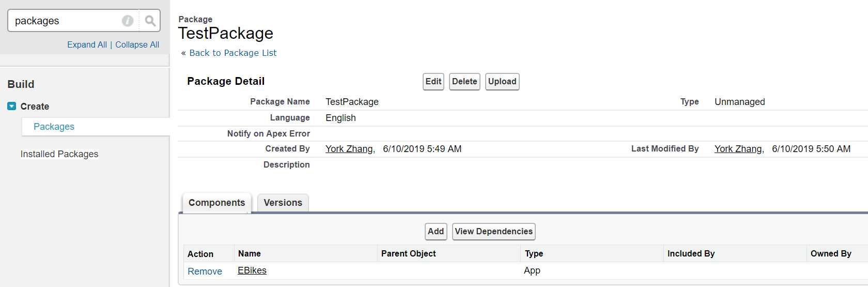Remove the EBikes component
This screenshot has height=287, width=868.
click(205, 271)
